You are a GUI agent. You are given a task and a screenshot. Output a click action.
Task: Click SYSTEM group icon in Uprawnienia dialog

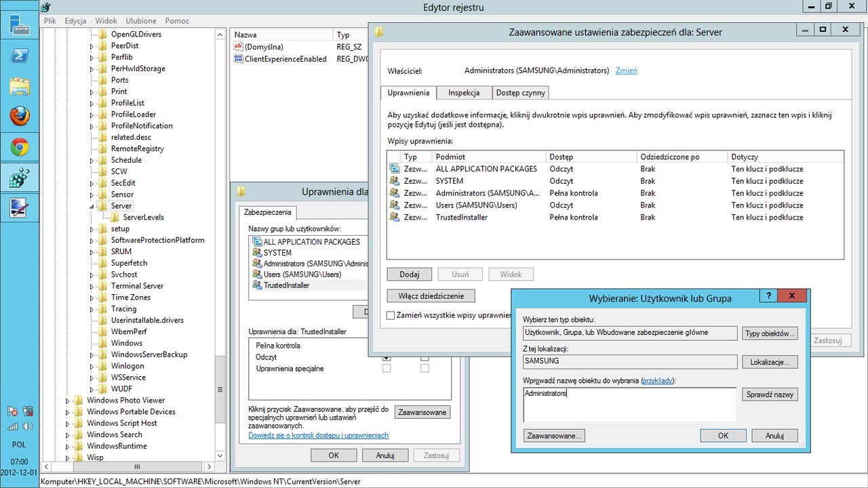click(257, 253)
